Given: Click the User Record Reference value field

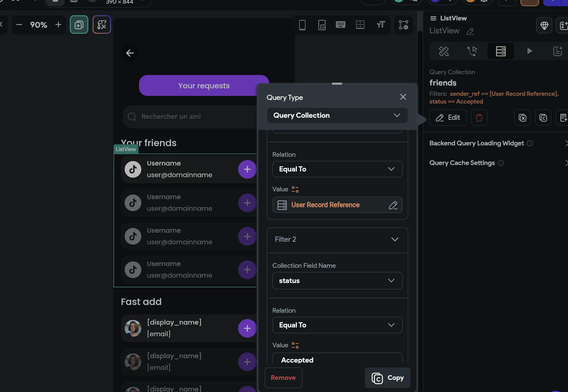Looking at the screenshot, I should (x=337, y=205).
